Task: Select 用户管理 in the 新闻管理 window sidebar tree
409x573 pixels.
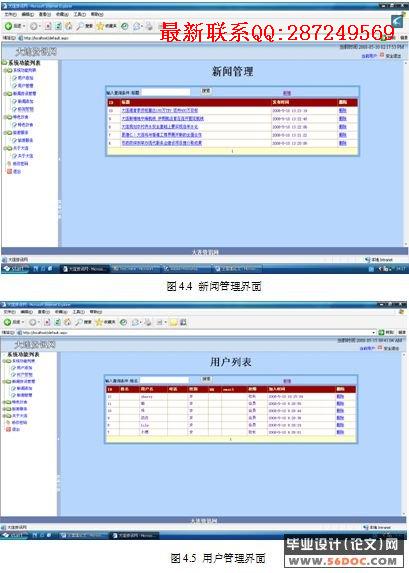Action: 25,86
